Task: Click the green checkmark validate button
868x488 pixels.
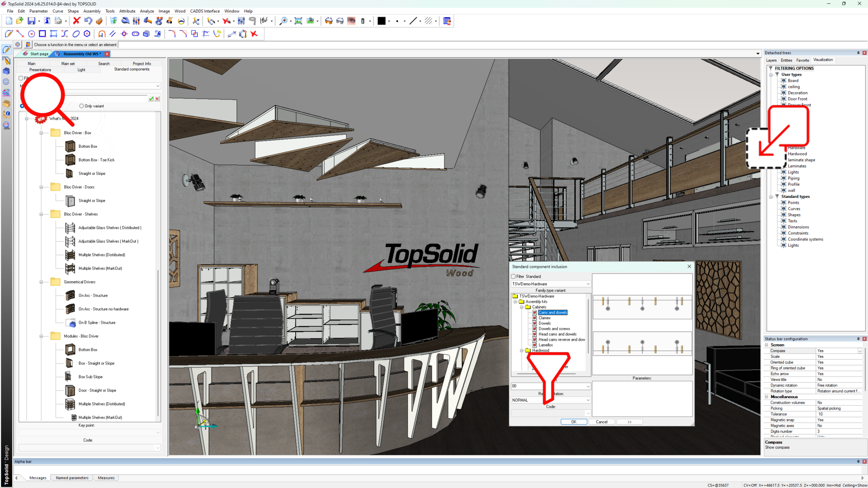Action: click(151, 99)
